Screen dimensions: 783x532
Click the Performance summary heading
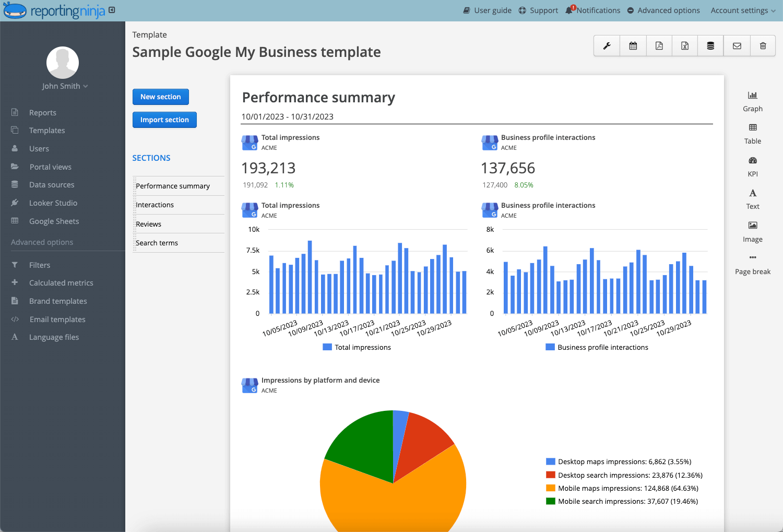(x=318, y=98)
